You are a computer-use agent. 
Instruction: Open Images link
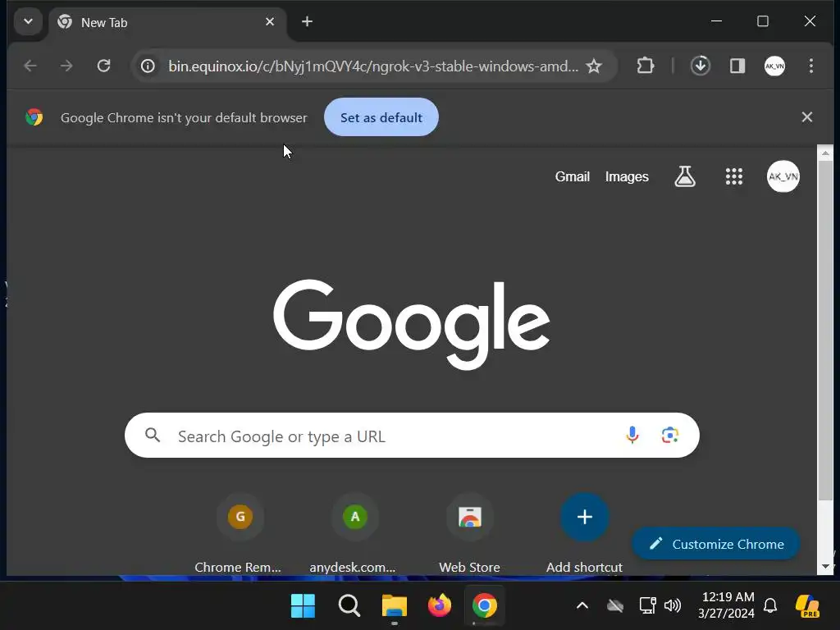click(x=627, y=177)
